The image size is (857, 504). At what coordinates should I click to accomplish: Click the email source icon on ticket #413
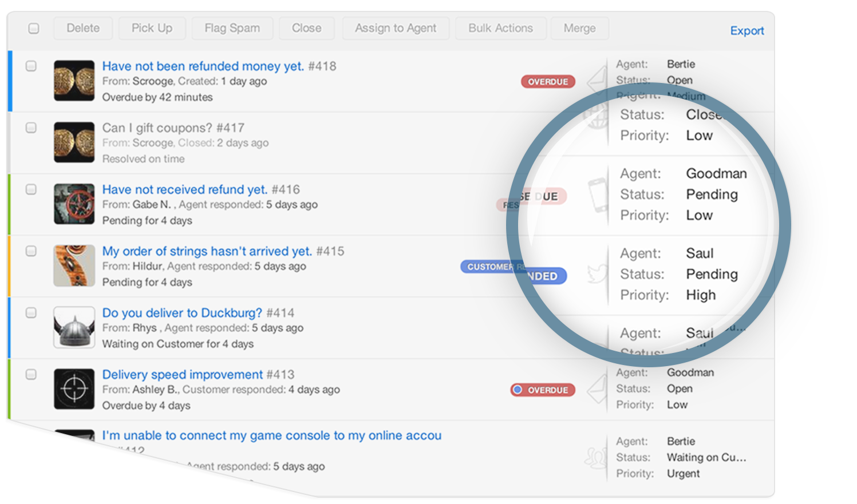(x=597, y=388)
